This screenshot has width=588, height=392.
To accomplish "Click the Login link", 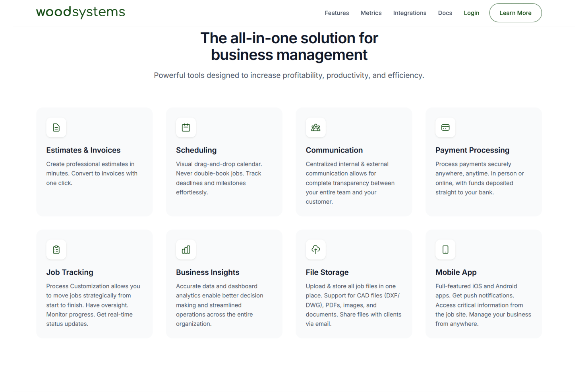I will (472, 13).
